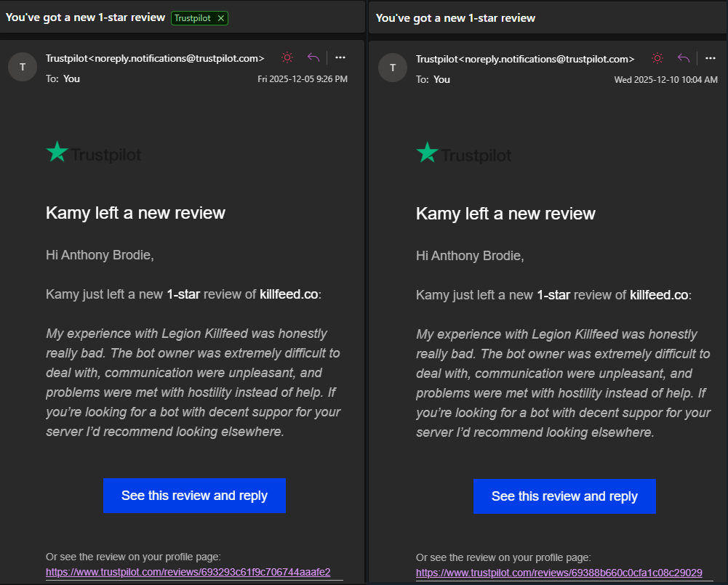Click 'Hi Anthony Brodie,' in left email
The height and width of the screenshot is (585, 728).
coord(100,255)
